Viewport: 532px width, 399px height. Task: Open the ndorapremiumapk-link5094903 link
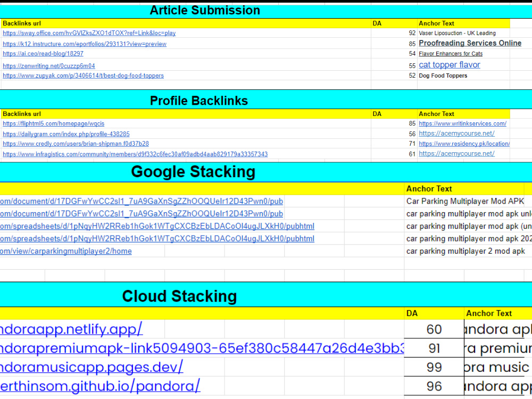click(x=202, y=348)
